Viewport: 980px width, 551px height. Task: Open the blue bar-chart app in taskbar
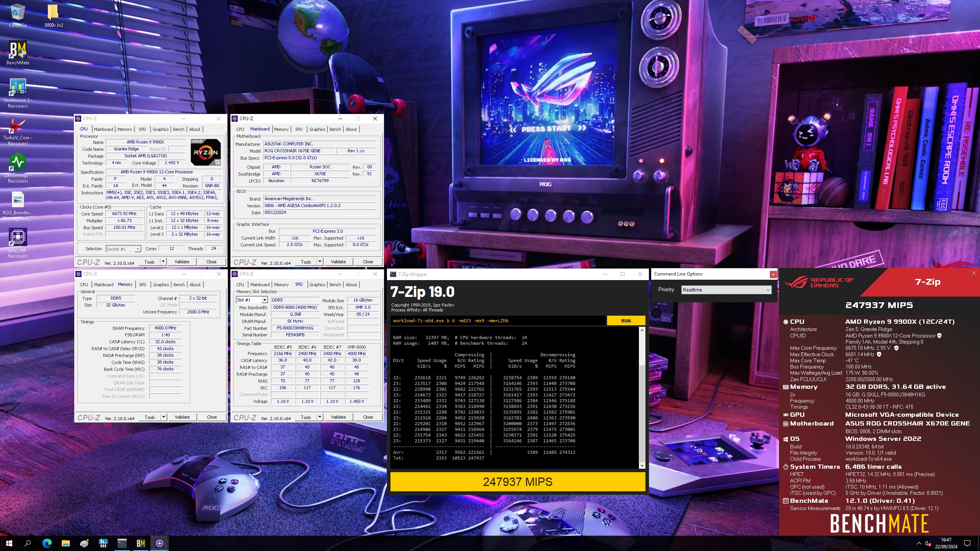pyautogui.click(x=103, y=543)
